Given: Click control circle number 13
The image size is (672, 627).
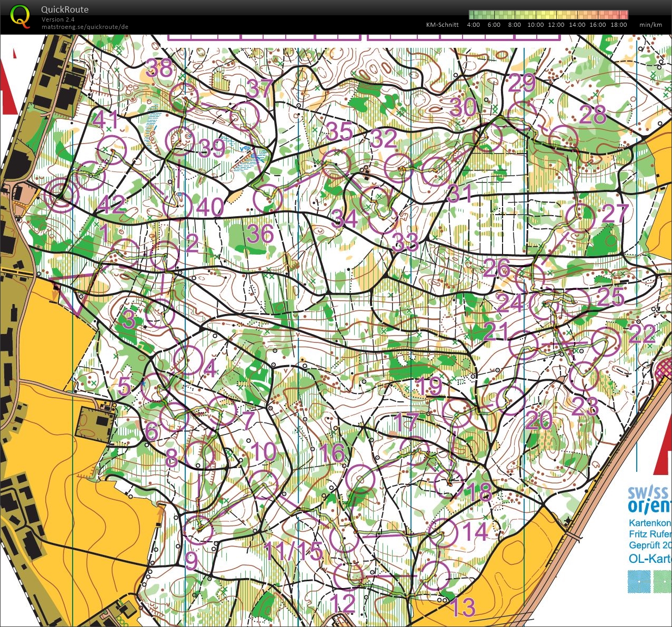Looking at the screenshot, I should pos(436,575).
